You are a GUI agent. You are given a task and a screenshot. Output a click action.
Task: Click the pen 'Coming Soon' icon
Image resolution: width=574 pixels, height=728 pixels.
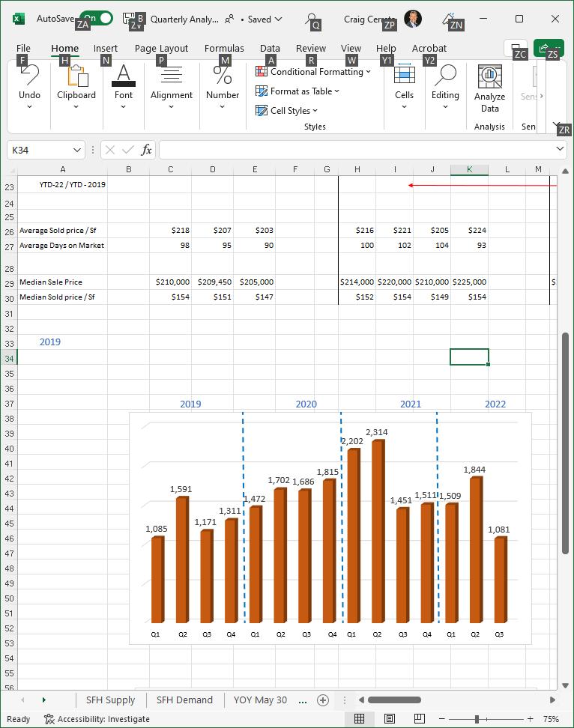tap(449, 19)
